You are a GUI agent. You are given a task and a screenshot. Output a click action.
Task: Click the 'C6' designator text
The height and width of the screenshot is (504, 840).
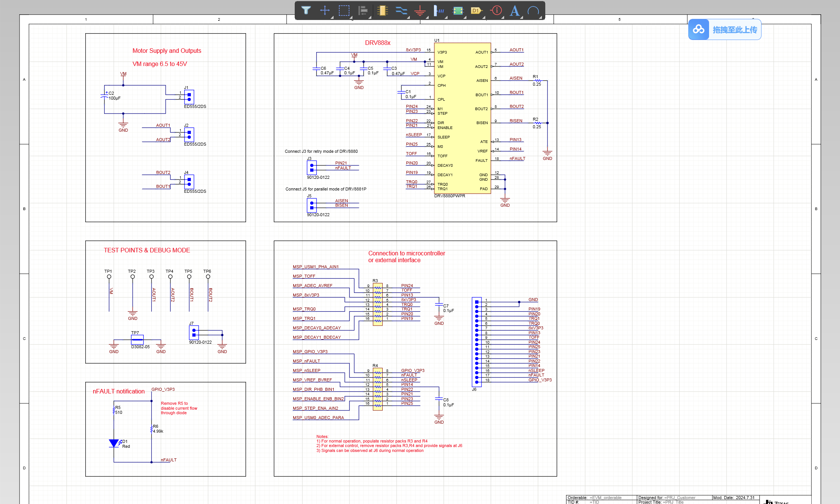pyautogui.click(x=323, y=68)
